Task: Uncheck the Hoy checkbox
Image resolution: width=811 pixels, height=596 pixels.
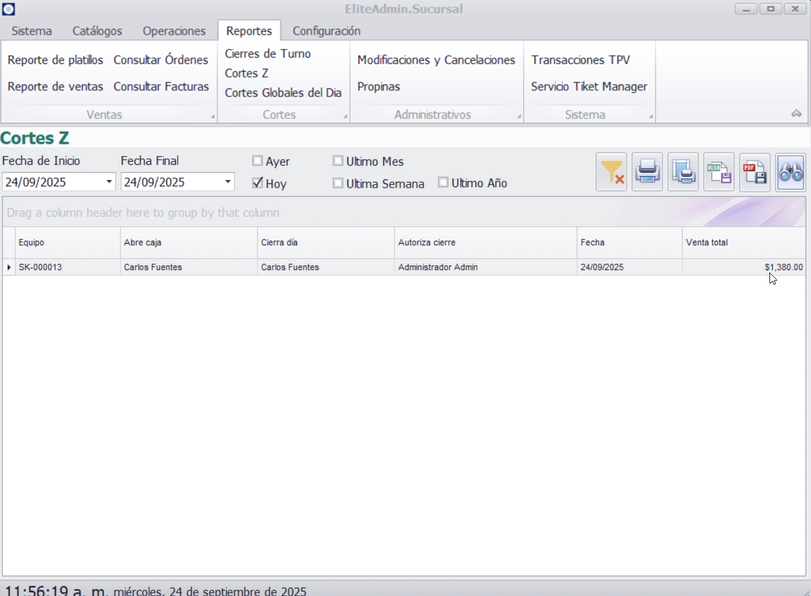Action: [x=258, y=183]
